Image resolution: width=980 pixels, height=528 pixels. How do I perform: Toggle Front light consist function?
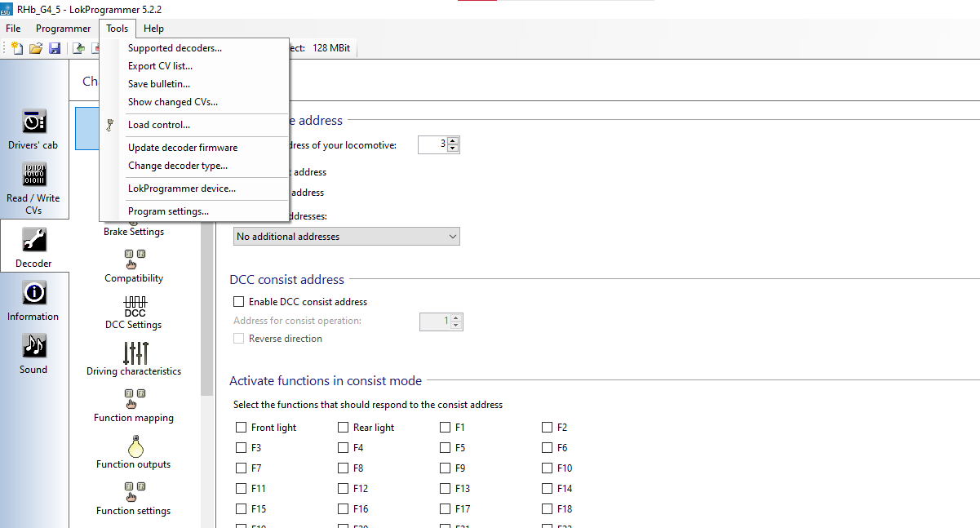pos(241,428)
